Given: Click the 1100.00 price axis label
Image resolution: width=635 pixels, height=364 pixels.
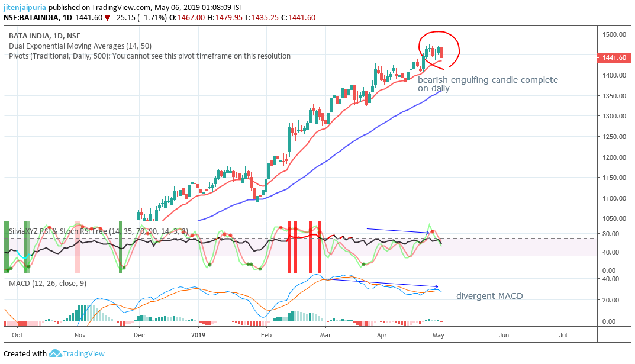Looking at the screenshot, I should tap(614, 198).
